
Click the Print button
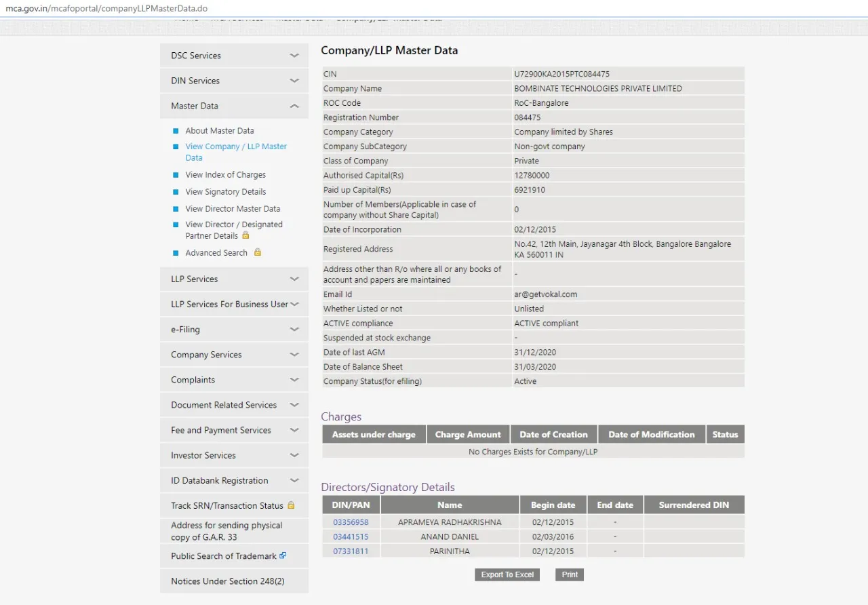click(570, 574)
